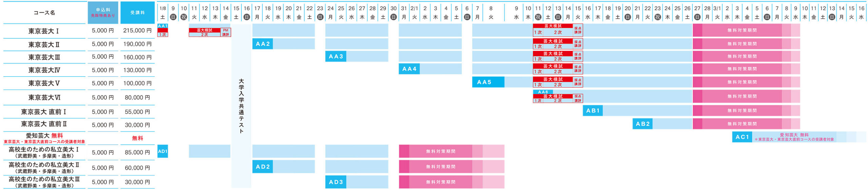
Task: Click the 受講料 column header
Action: tap(137, 13)
